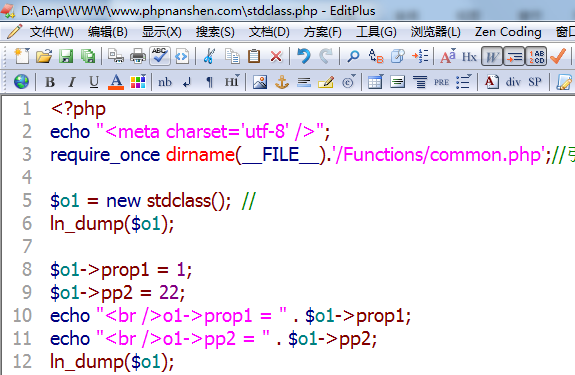Click the Go to Line icon
Viewport: 575px width, 375px height.
click(x=420, y=56)
